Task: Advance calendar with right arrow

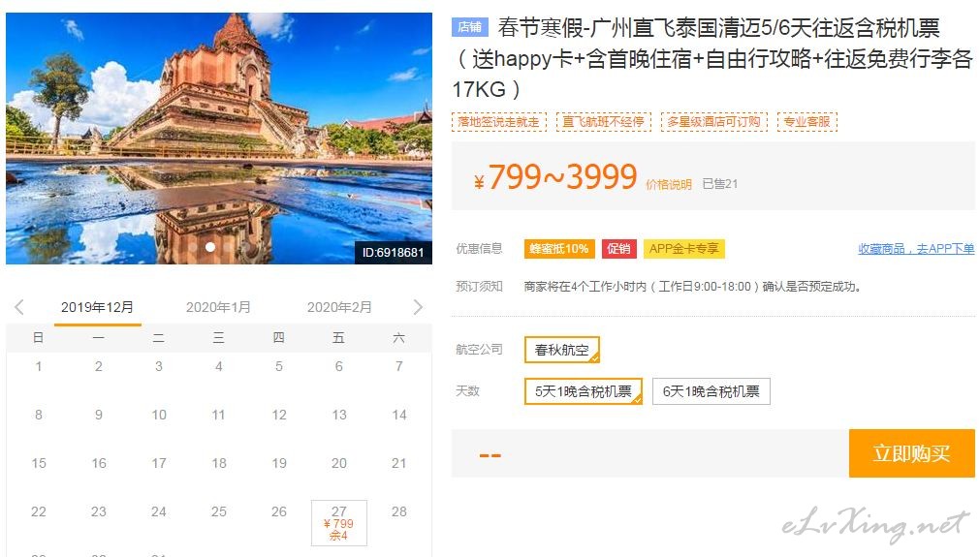Action: point(418,307)
